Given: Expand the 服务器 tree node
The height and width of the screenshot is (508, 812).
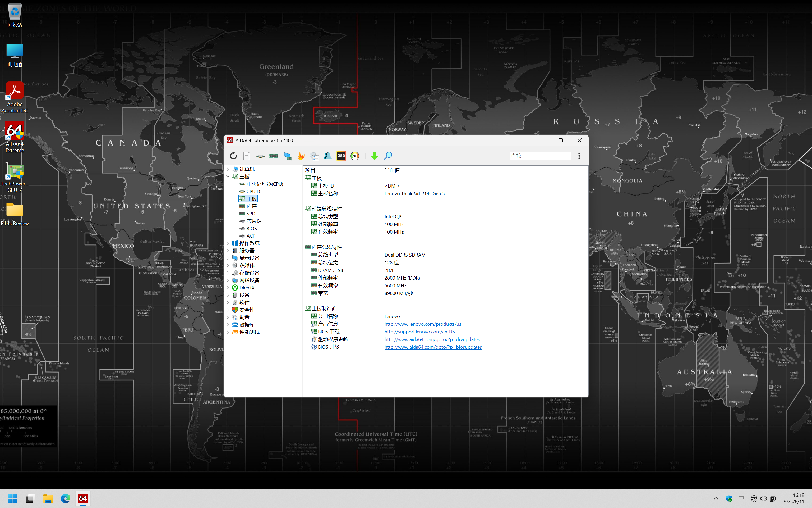Looking at the screenshot, I should 228,251.
